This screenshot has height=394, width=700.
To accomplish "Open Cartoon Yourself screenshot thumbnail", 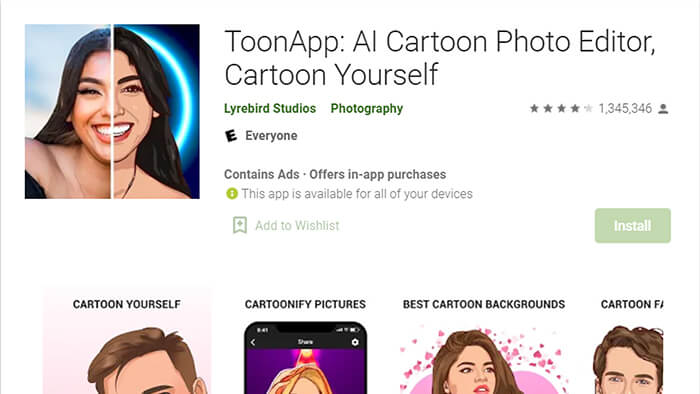I will [127, 341].
